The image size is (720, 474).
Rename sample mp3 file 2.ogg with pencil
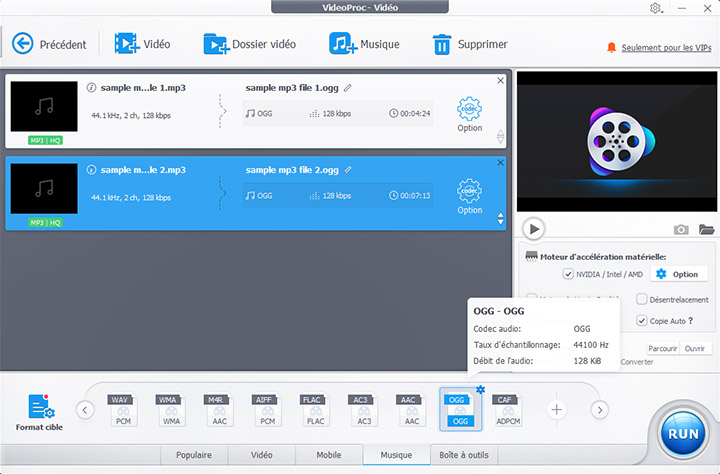coord(348,170)
